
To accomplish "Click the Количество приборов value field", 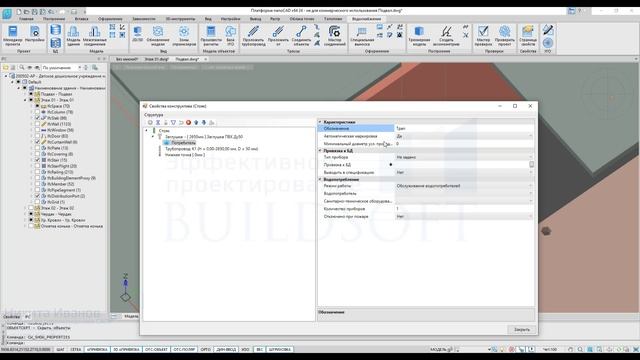I will 464,209.
